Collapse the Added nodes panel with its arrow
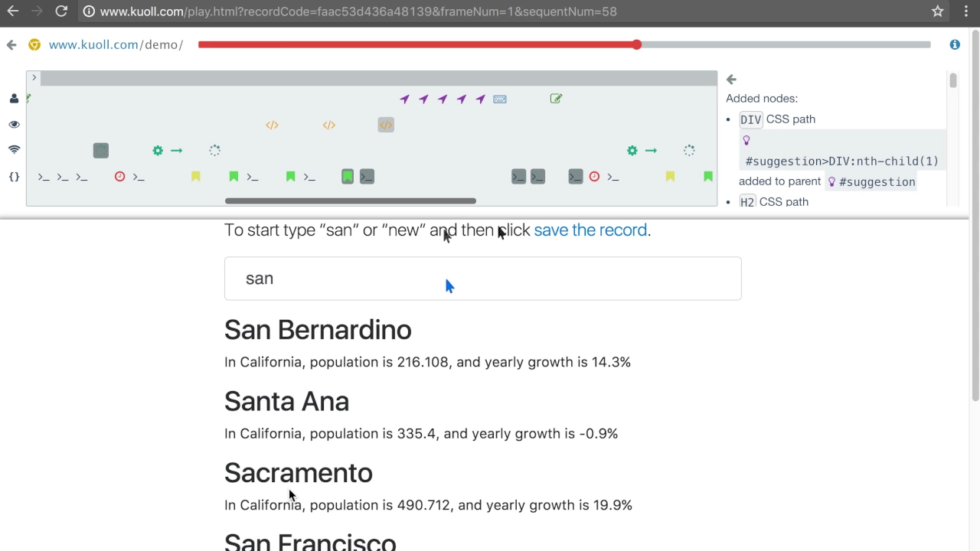The height and width of the screenshot is (551, 980). point(731,80)
